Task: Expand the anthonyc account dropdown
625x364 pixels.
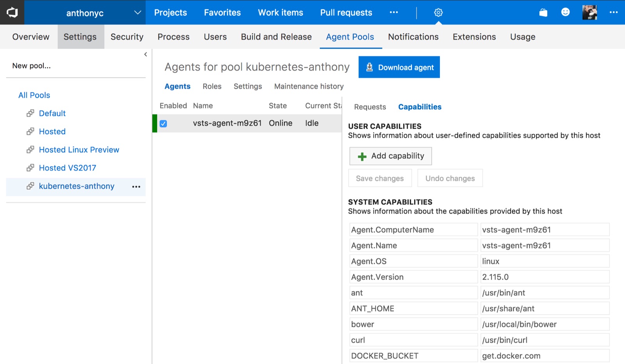Action: pos(137,12)
